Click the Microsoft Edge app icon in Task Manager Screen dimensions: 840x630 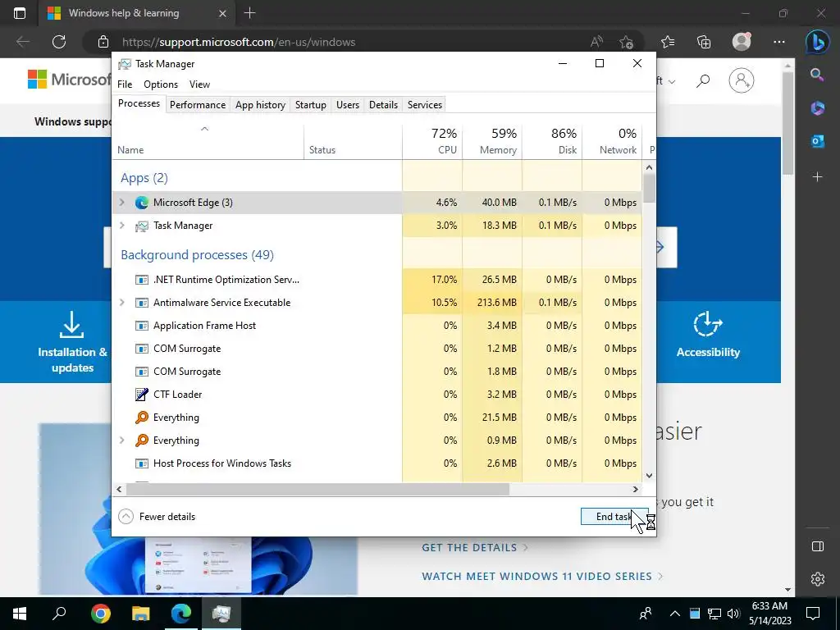click(x=141, y=203)
